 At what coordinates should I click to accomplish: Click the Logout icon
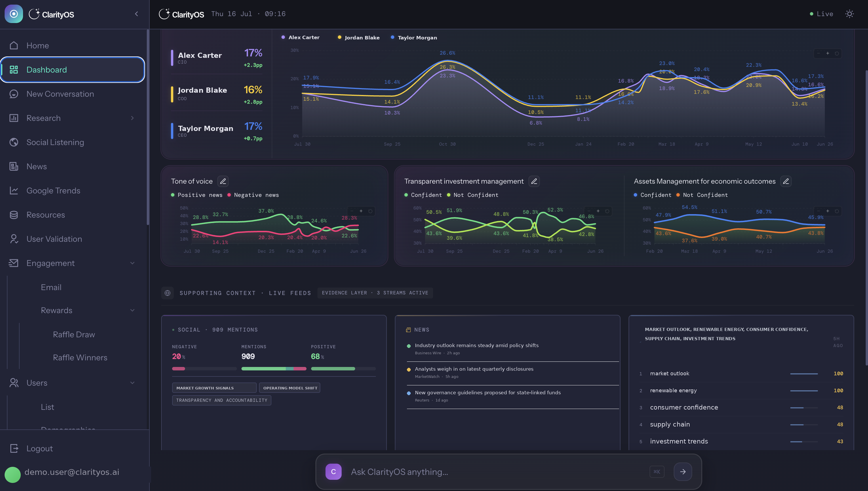14,448
